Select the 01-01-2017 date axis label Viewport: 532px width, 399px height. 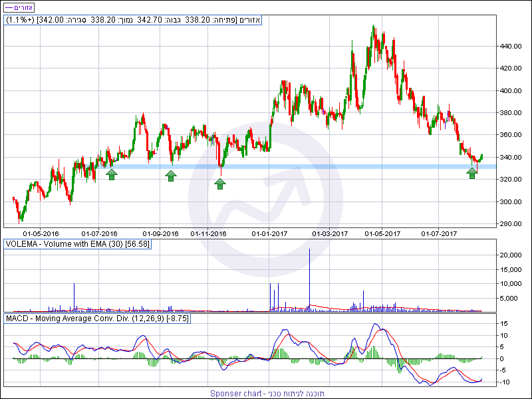tap(269, 233)
